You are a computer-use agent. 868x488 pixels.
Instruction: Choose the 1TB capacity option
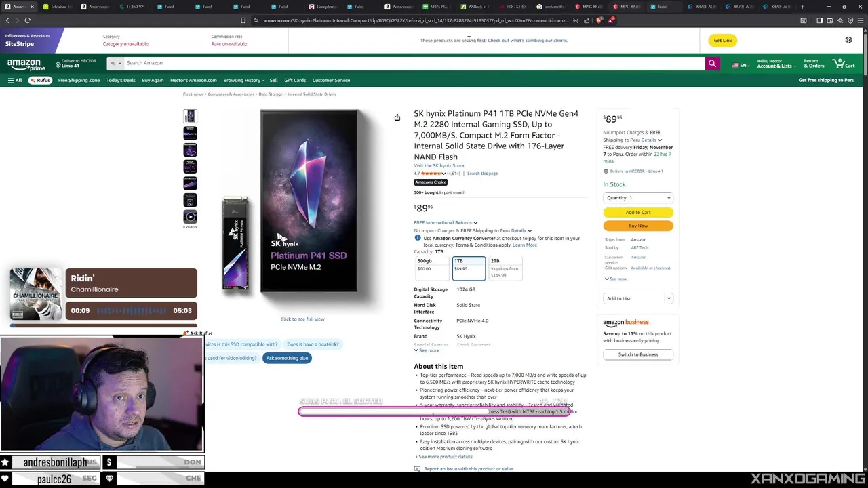pos(469,268)
